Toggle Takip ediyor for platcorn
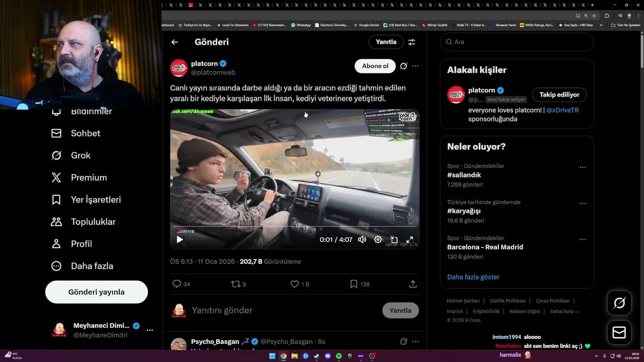The height and width of the screenshot is (362, 644). (x=559, y=95)
